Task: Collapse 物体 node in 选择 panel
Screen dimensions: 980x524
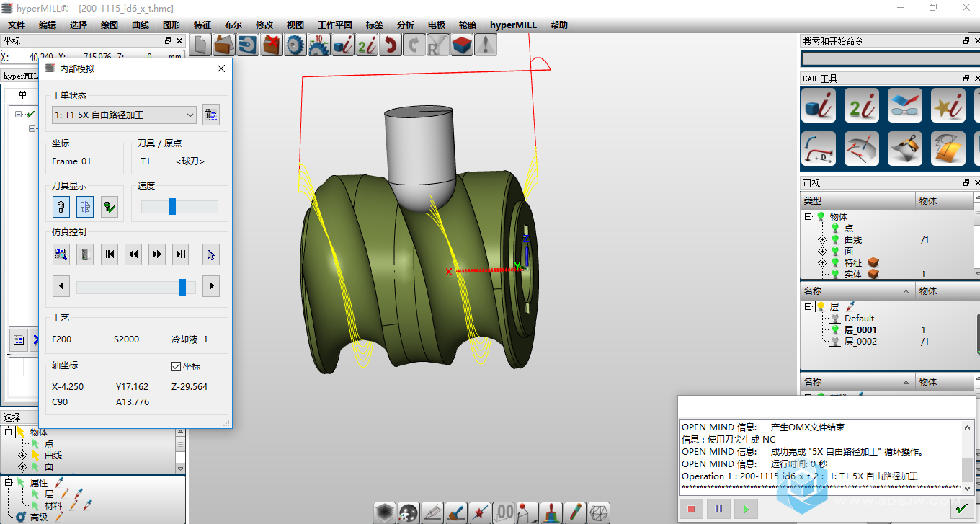Action: point(9,432)
